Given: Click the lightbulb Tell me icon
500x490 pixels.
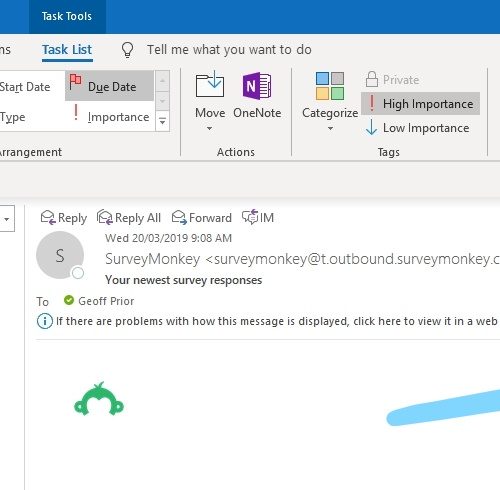Looking at the screenshot, I should pos(127,50).
